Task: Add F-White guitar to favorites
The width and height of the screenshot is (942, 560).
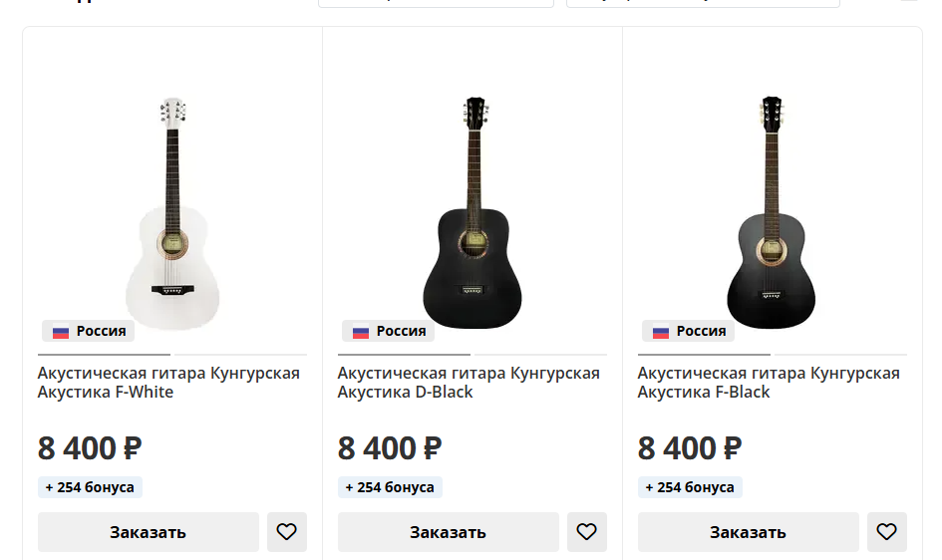Action: pos(287,532)
